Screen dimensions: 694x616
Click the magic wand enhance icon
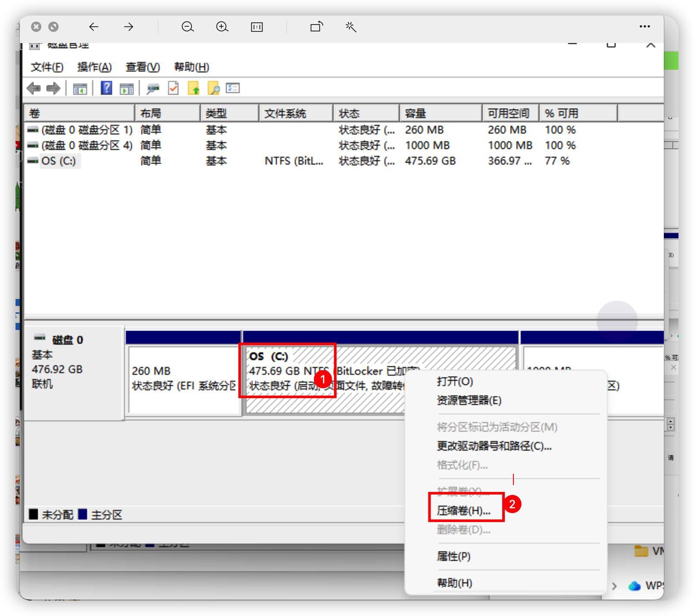(x=351, y=27)
